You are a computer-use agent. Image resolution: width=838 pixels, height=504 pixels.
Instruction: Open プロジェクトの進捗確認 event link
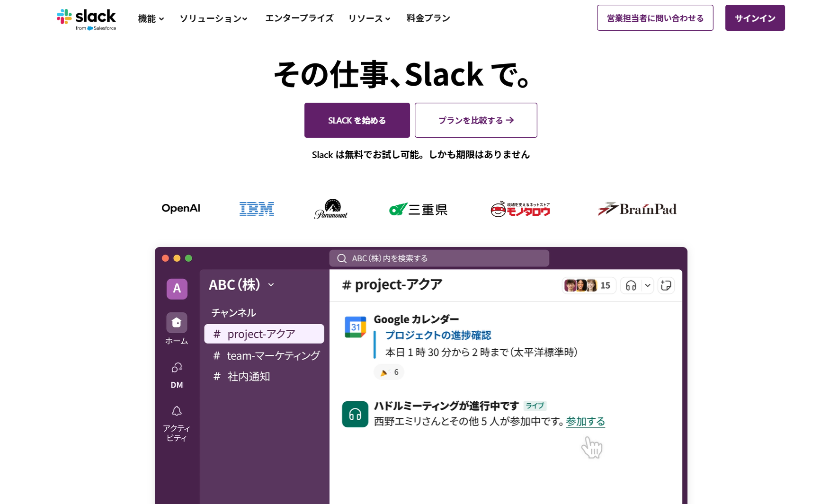point(438,336)
